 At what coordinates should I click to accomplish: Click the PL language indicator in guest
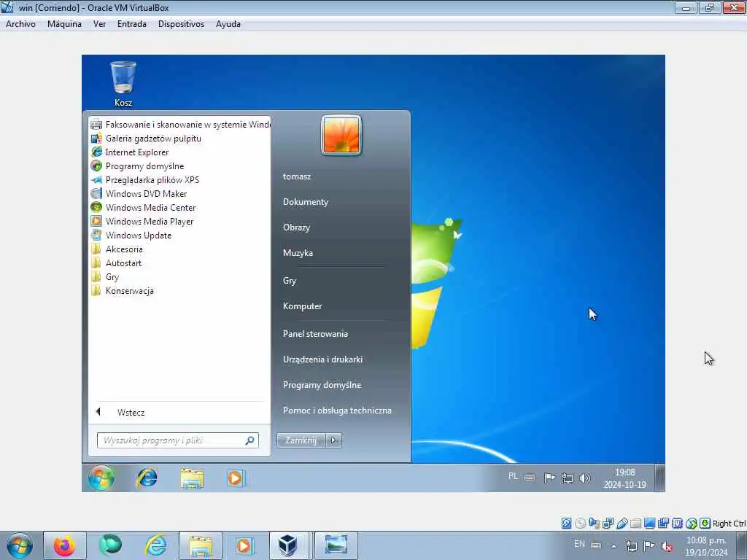pyautogui.click(x=513, y=476)
